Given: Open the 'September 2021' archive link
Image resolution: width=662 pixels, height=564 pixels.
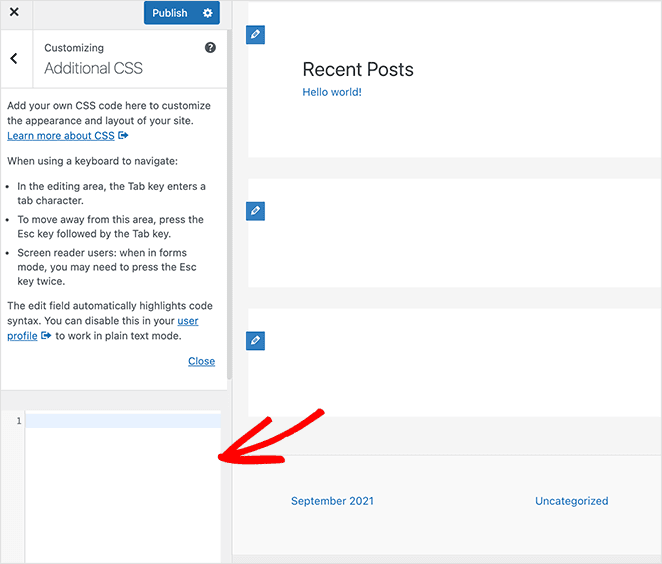Looking at the screenshot, I should coord(332,501).
